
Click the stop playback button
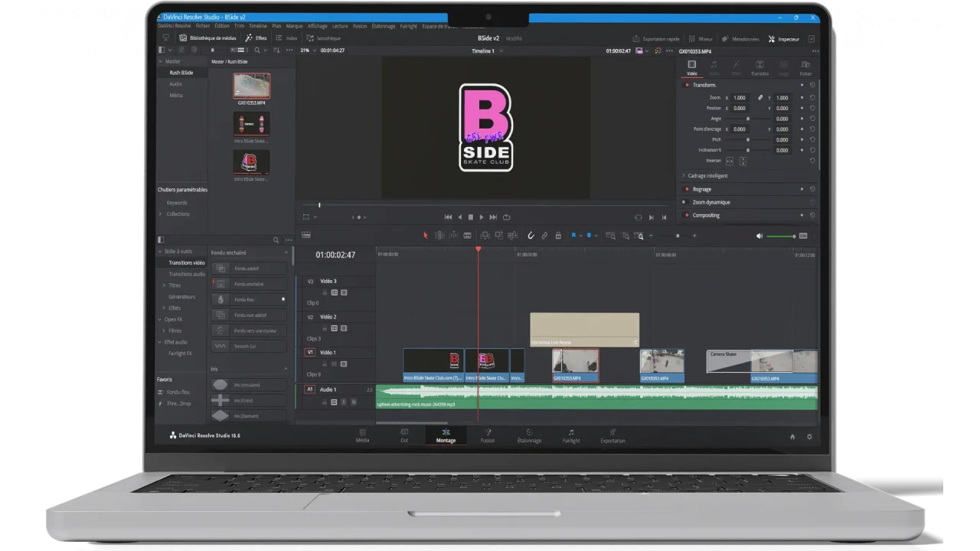click(x=471, y=217)
